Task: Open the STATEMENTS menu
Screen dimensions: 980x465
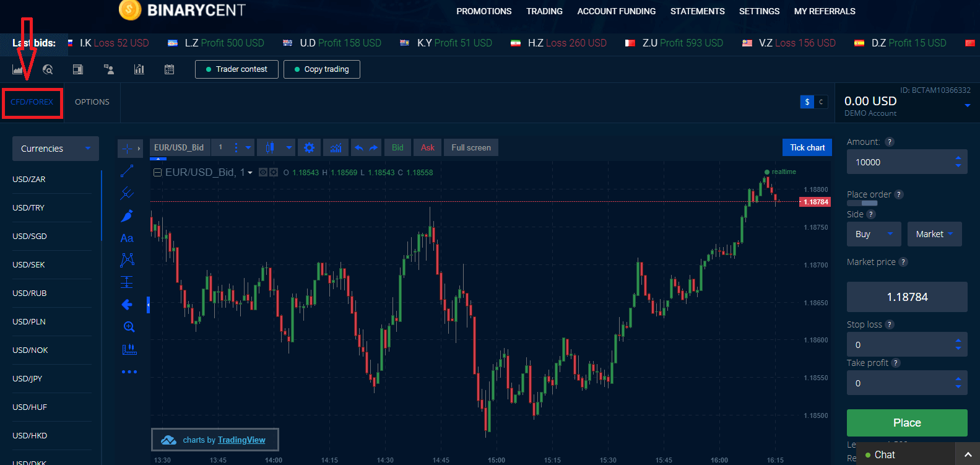Action: coord(698,11)
